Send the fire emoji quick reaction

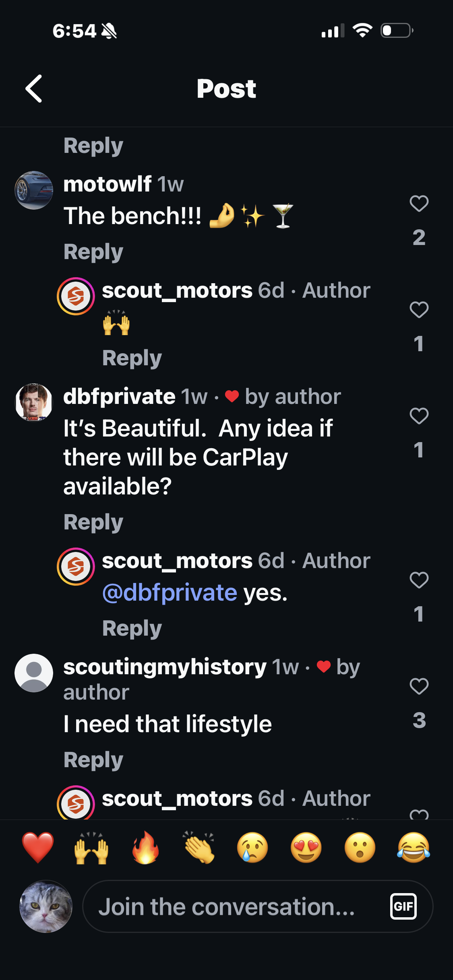(145, 848)
